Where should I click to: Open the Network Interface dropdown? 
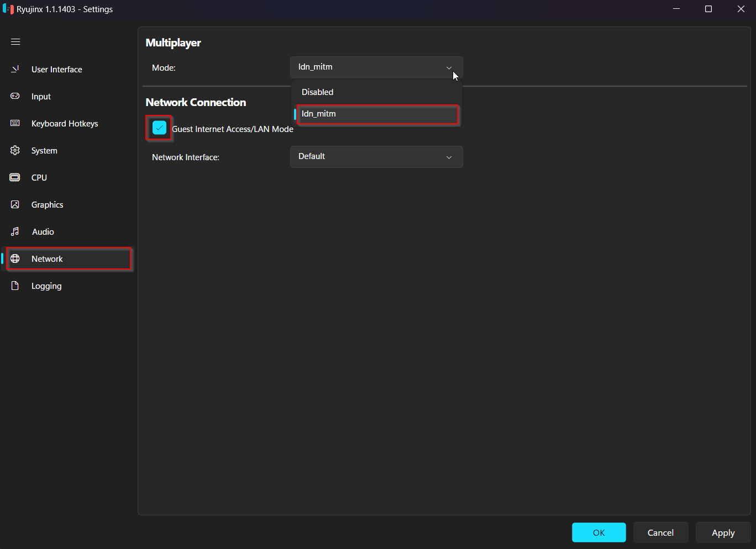[x=376, y=157]
